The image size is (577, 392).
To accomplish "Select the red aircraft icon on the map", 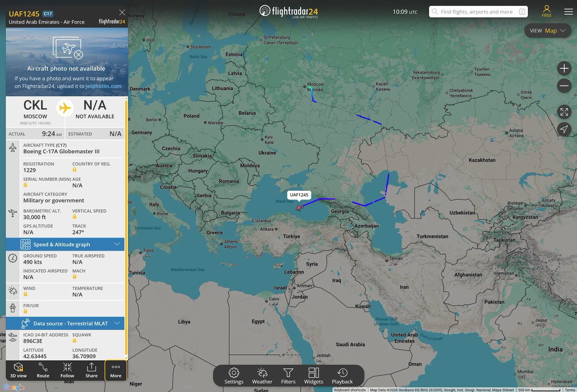I will coord(299,207).
